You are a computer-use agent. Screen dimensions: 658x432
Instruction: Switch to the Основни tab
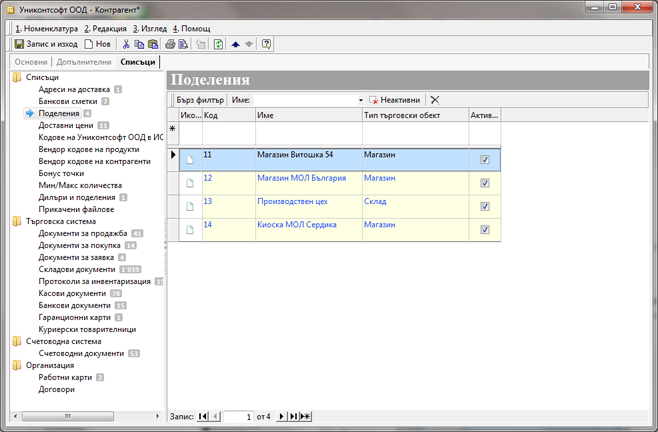[31, 62]
